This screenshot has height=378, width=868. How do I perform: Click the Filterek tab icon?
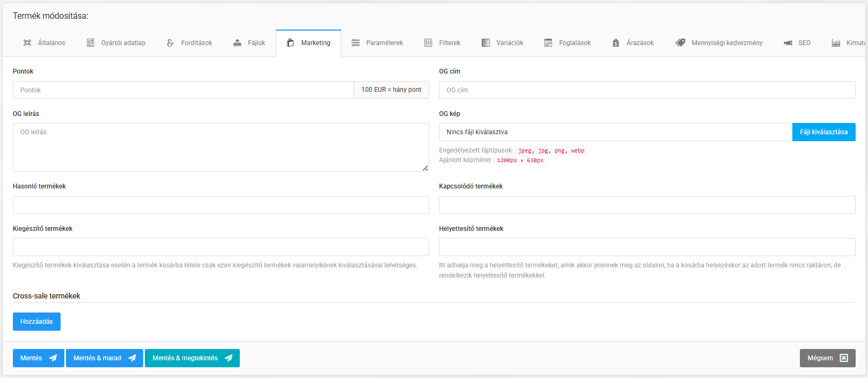click(x=428, y=43)
